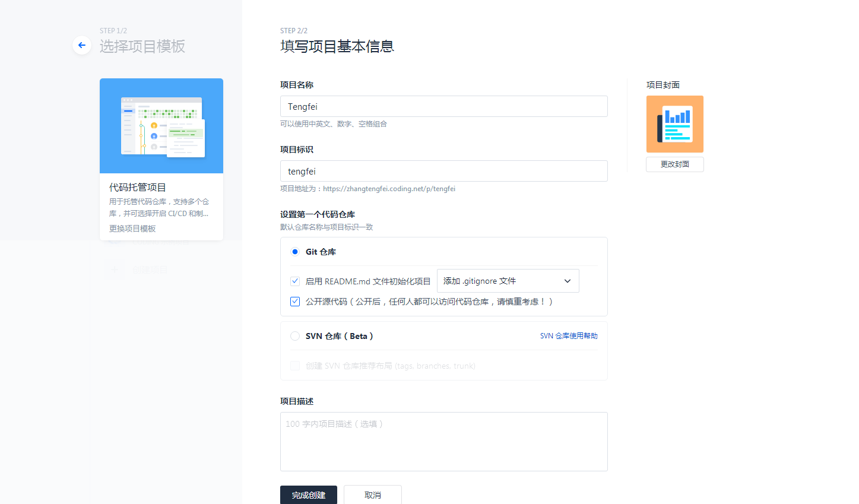Click the 设置第一个代码仓库 section label
Viewport: 859px width, 504px height.
318,214
